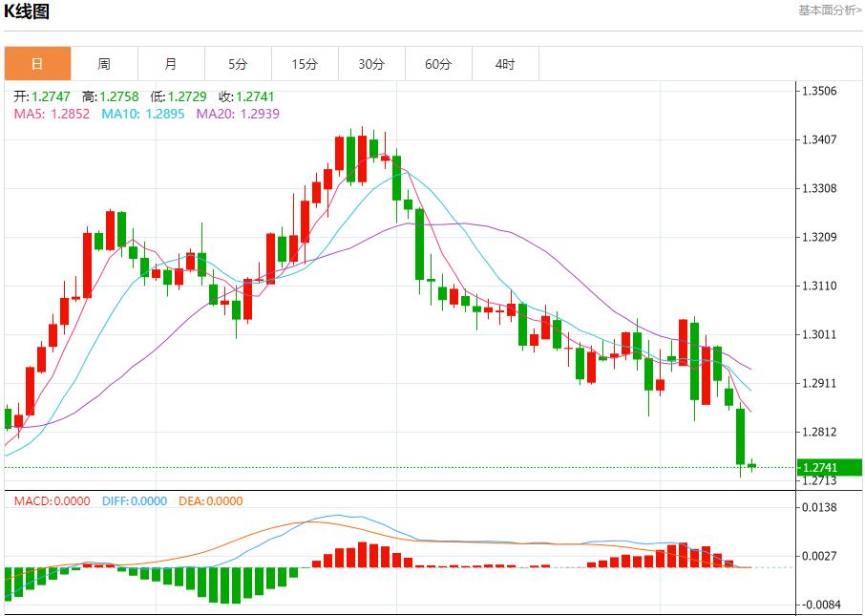Click the 1.3506 price axis label

click(820, 92)
